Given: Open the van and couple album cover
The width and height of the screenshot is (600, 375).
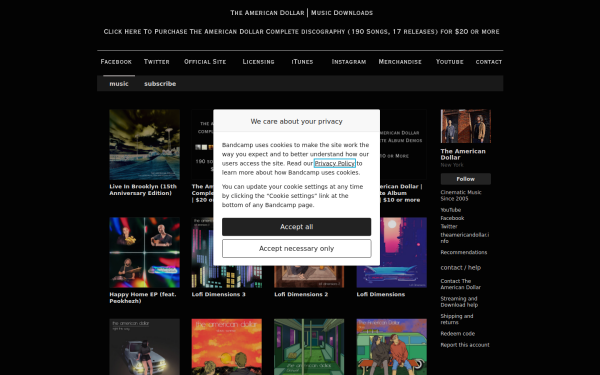Looking at the screenshot, I should click(391, 347).
